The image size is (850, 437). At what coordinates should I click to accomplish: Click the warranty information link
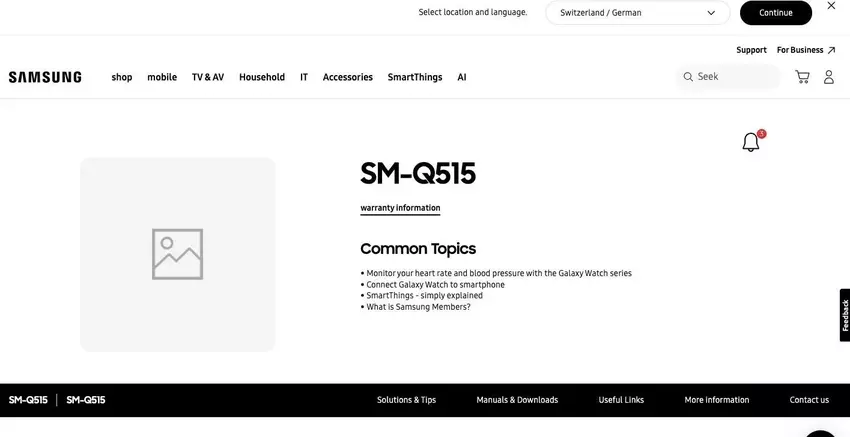point(400,208)
